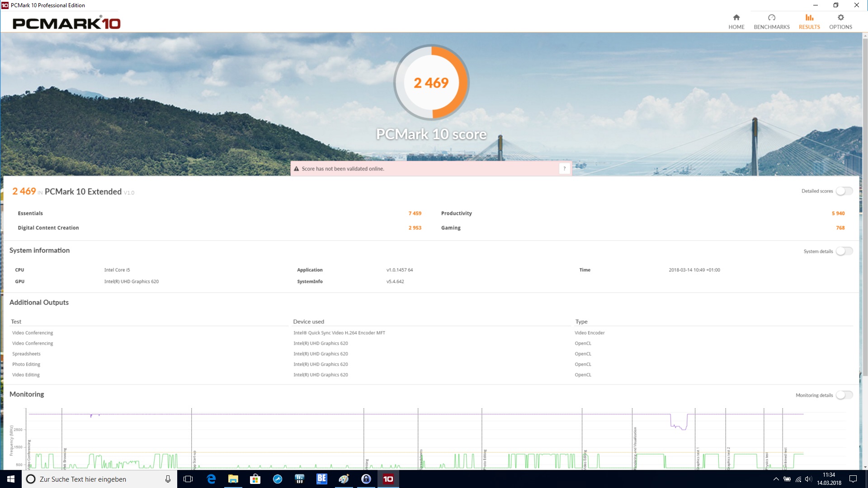868x488 pixels.
Task: Open the Benchmarks gauge icon
Action: (771, 18)
